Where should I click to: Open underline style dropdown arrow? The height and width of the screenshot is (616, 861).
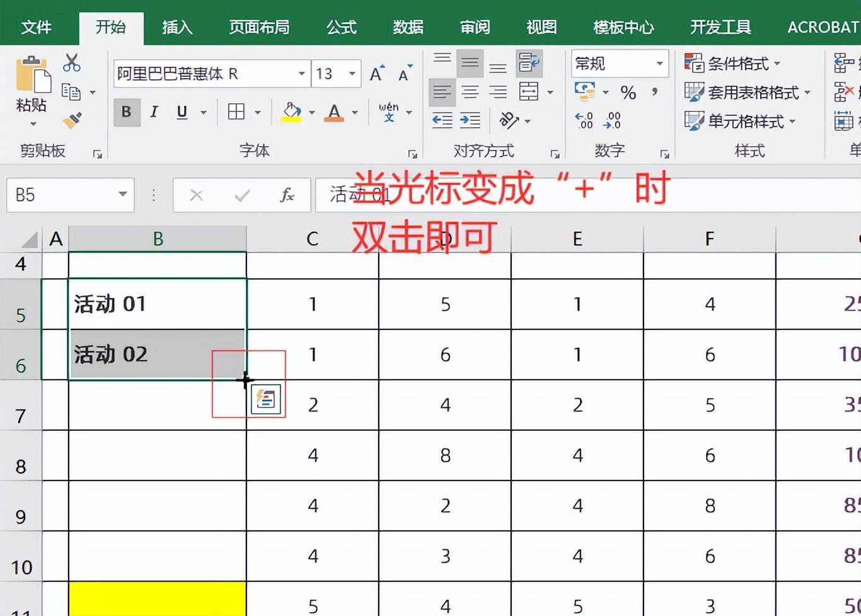coord(204,112)
